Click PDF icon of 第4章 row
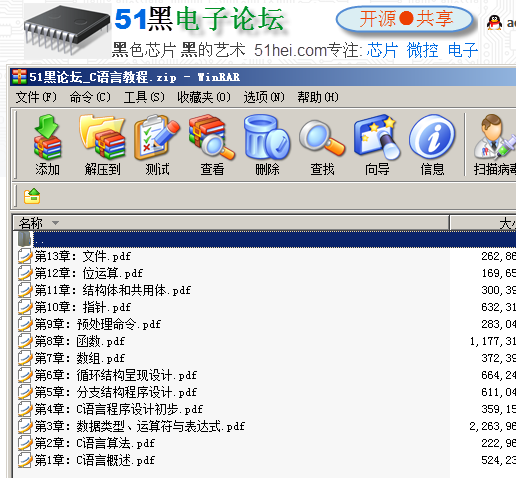 (x=25, y=409)
